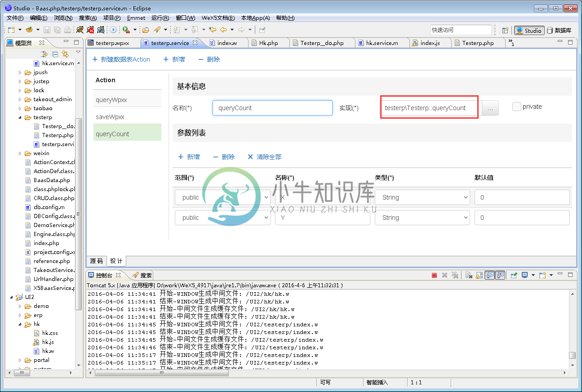
Task: Toggle show console on standard error change
Action: (500, 275)
